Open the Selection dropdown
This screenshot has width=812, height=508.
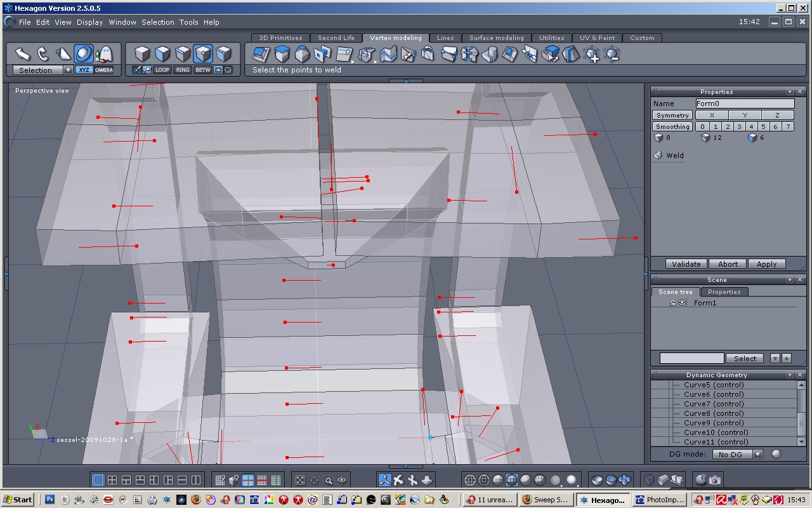tap(68, 70)
